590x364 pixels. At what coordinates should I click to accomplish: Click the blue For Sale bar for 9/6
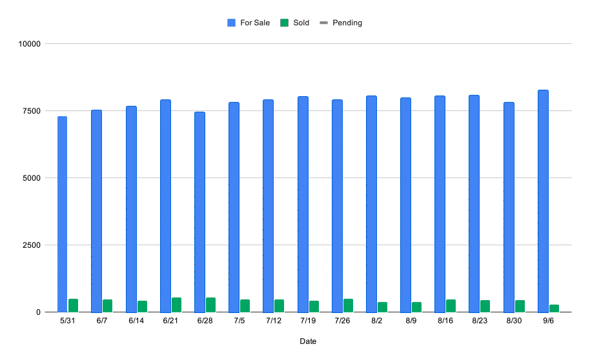point(543,201)
